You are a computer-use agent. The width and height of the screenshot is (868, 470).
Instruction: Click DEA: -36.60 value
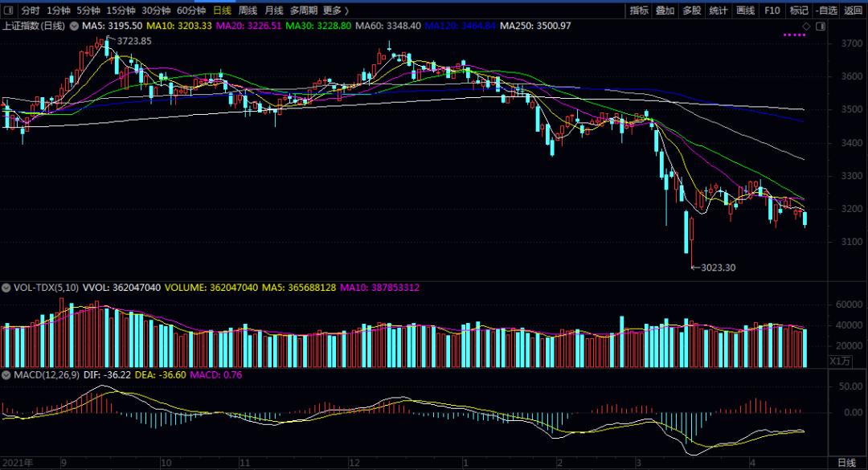(161, 374)
